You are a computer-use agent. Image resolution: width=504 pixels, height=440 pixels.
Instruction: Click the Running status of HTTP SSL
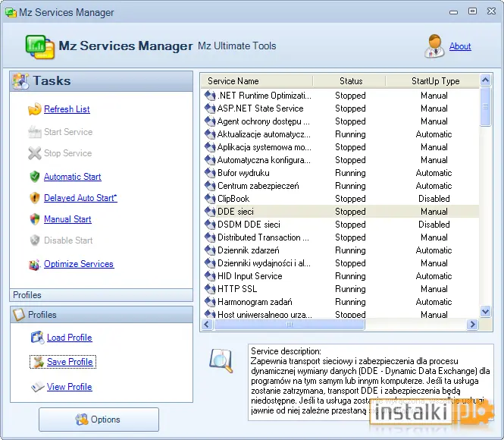[350, 289]
